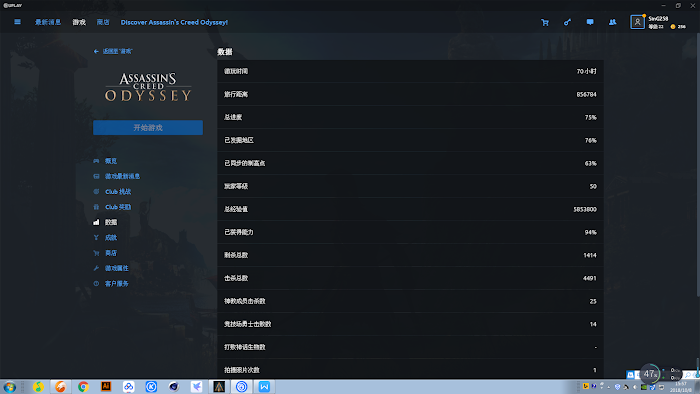700x394 pixels.
Task: Select the 最新消息 news tab
Action: [x=48, y=22]
